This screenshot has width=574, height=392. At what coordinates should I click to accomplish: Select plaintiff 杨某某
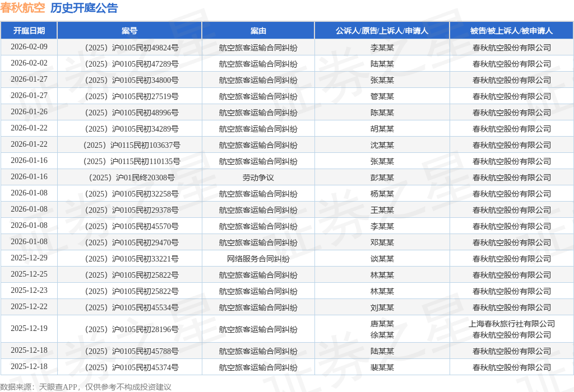click(382, 194)
